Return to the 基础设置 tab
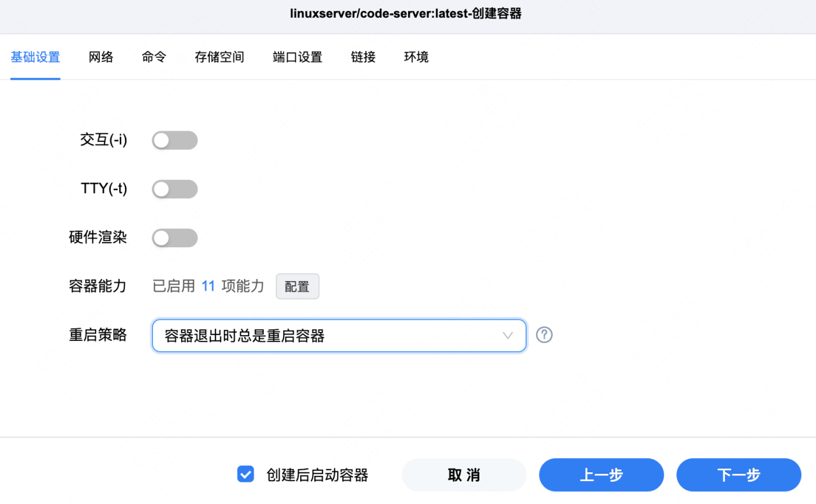816x504 pixels. [x=35, y=57]
